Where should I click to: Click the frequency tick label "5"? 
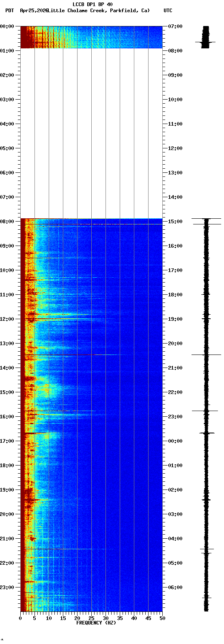pos(34,618)
